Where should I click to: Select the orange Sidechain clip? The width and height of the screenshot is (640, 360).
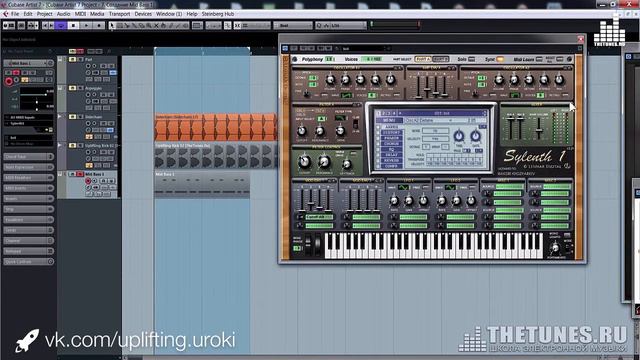click(x=215, y=128)
